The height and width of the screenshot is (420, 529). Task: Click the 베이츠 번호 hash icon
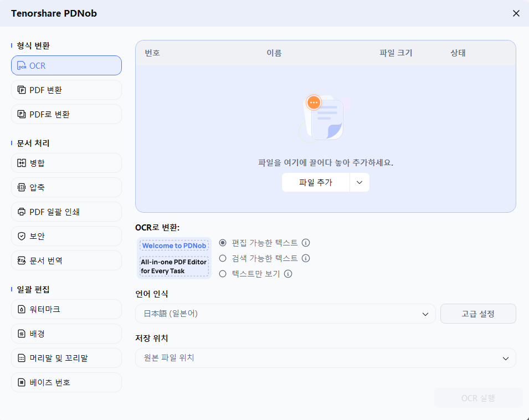pos(22,382)
